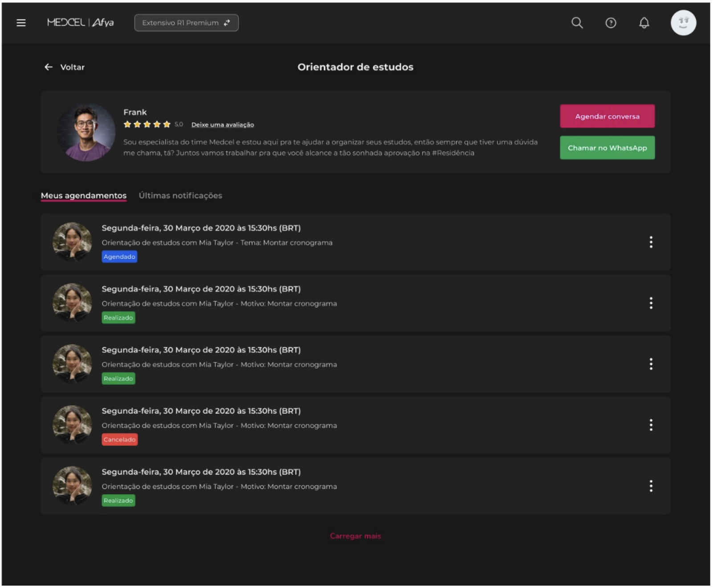
Task: Click the Agendar conversa button
Action: point(607,116)
